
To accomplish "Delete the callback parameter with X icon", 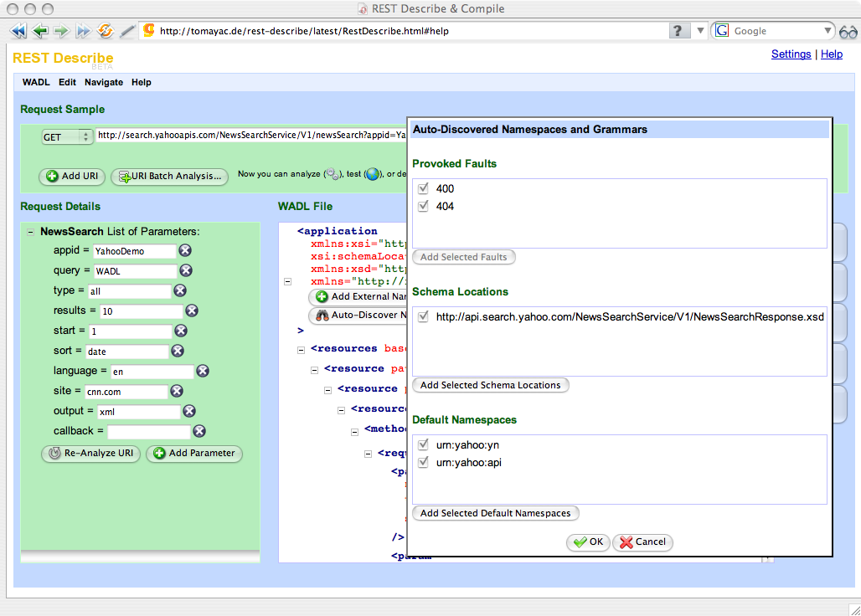I will [199, 431].
